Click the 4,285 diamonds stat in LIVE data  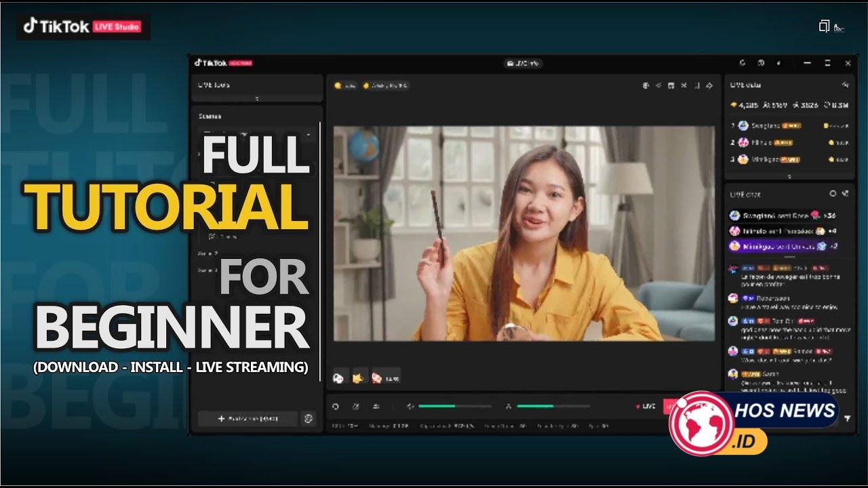tap(743, 105)
